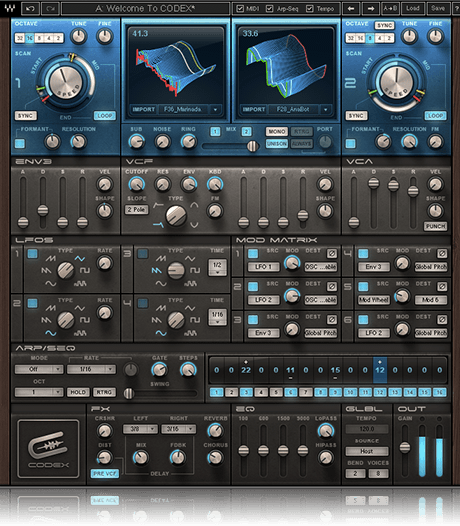Go to previous preset with left arrow
This screenshot has height=526, width=460.
click(x=351, y=8)
